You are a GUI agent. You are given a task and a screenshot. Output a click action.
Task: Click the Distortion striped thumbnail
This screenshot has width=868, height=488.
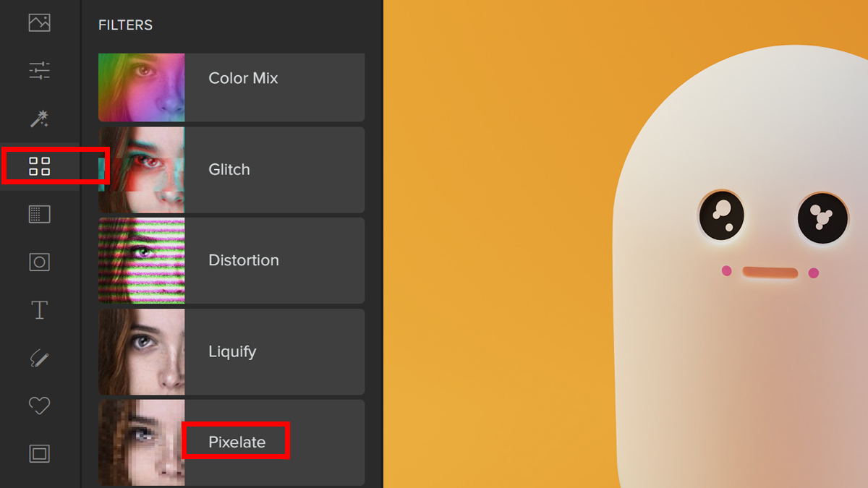pos(142,260)
